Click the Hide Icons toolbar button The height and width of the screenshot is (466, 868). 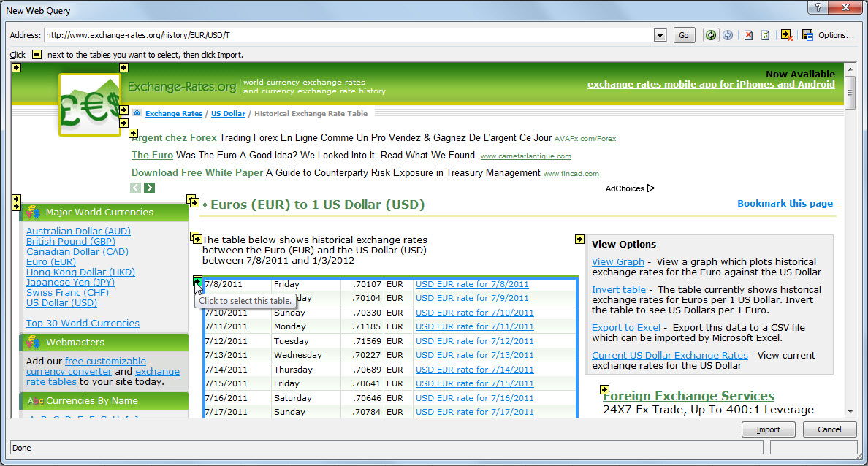click(786, 35)
